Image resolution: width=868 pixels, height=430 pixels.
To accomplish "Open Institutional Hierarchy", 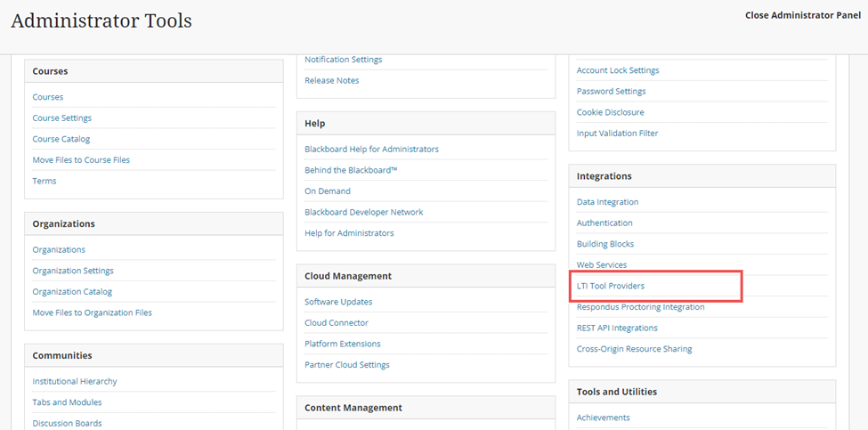I will (75, 381).
